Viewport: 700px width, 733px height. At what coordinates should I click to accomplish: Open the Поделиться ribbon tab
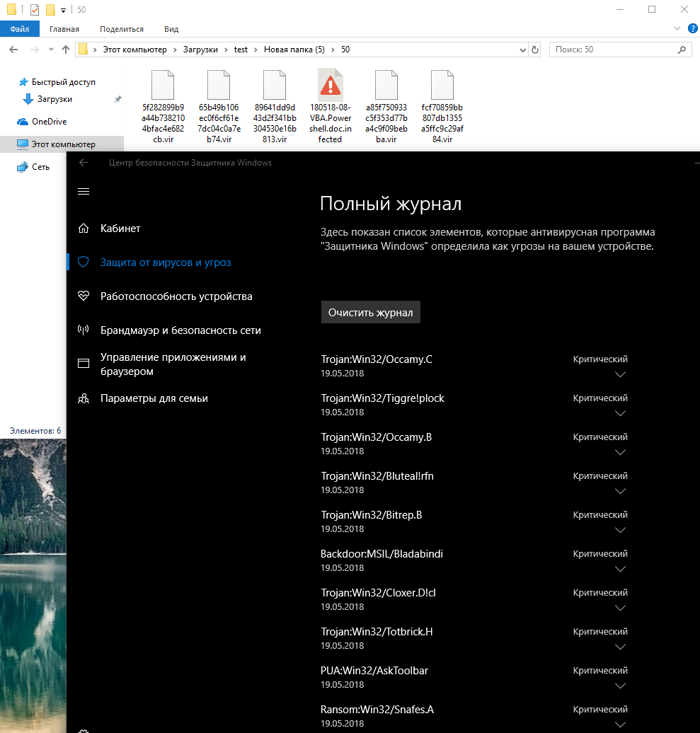(x=122, y=29)
